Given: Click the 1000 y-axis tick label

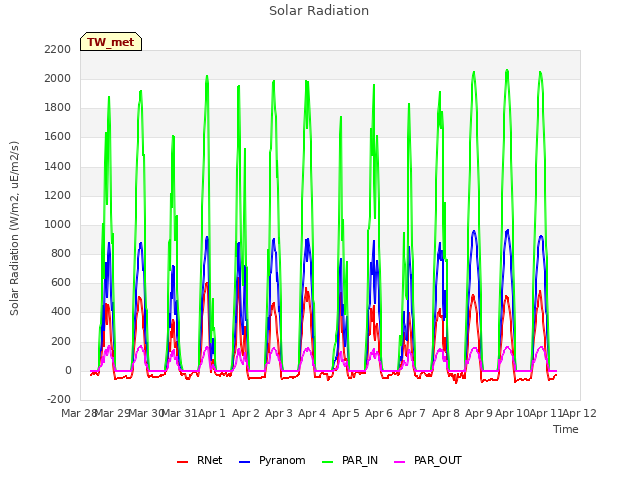Looking at the screenshot, I should [58, 224].
